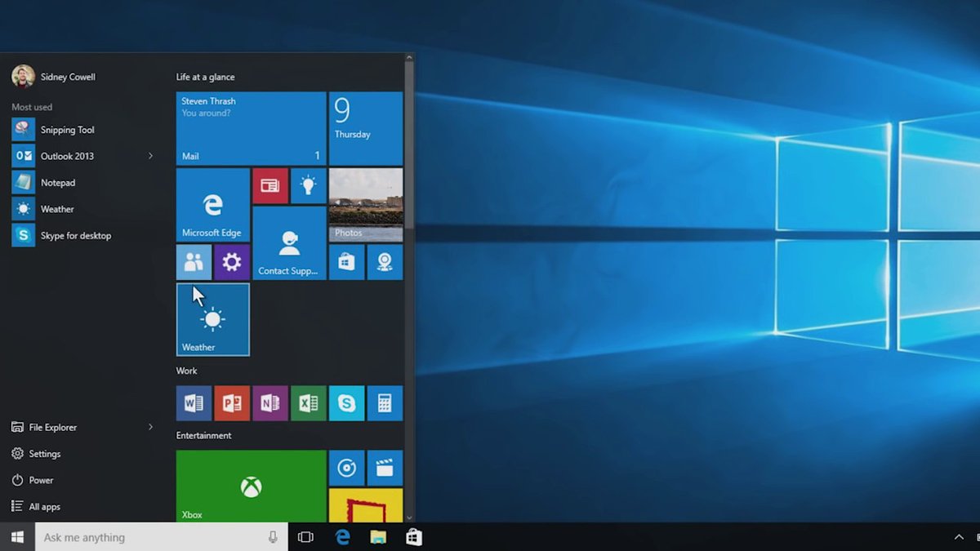The image size is (980, 551).
Task: Open the OneNote tile
Action: click(269, 402)
